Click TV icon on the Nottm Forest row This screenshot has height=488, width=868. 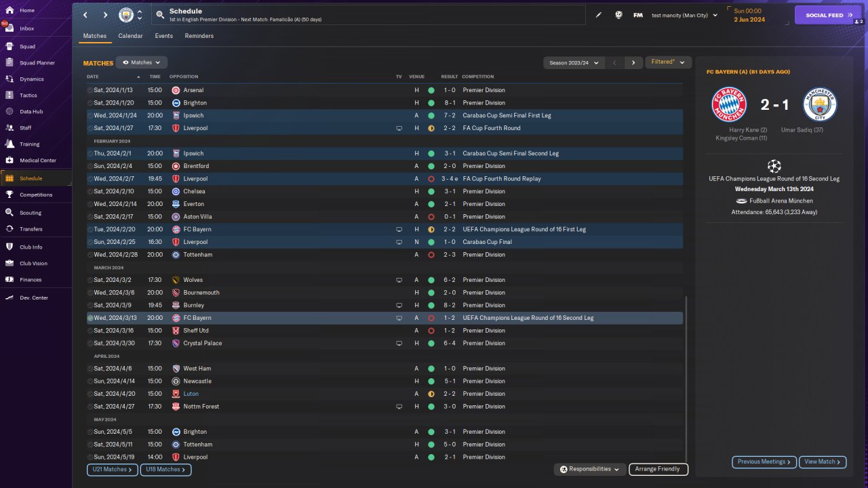pyautogui.click(x=399, y=407)
